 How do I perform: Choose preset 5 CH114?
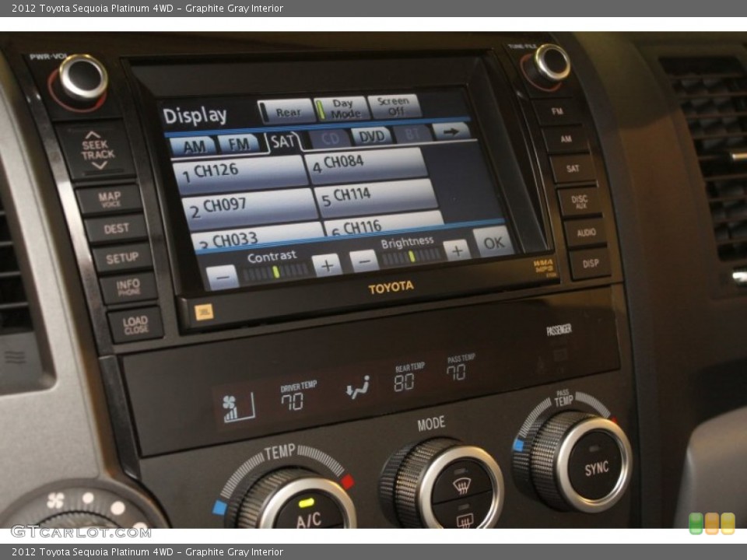[375, 197]
